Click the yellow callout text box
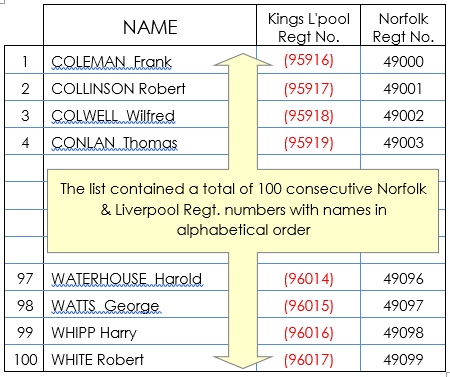Screen dimensions: 450x377 coord(243,211)
